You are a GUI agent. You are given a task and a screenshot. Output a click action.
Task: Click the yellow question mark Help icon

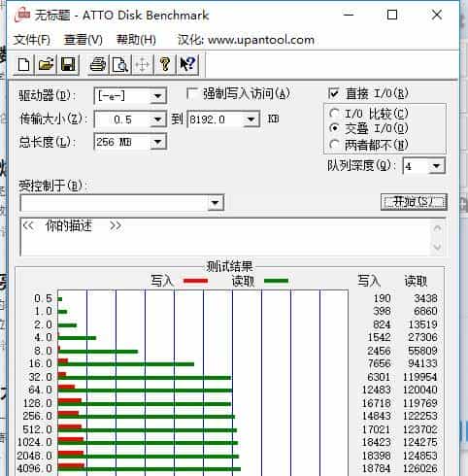165,65
